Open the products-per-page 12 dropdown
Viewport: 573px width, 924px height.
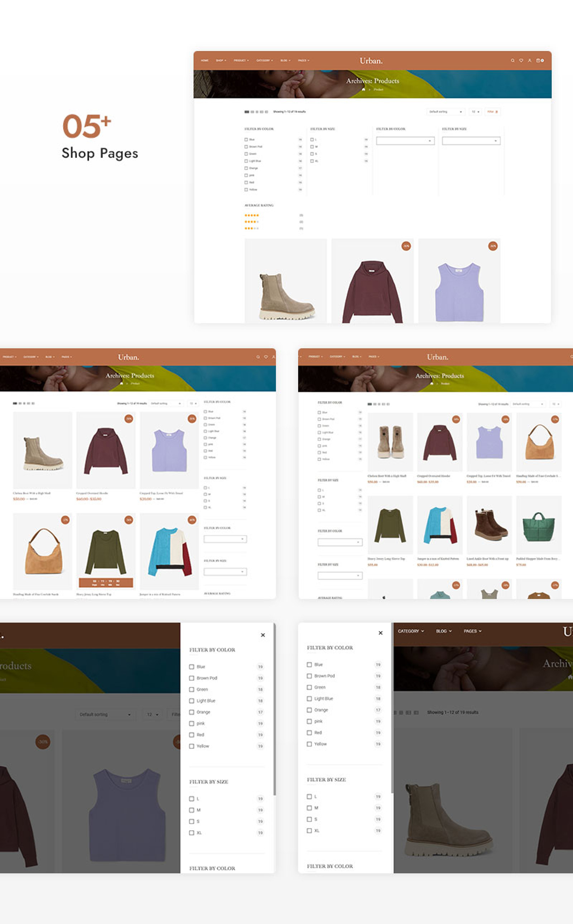[475, 112]
